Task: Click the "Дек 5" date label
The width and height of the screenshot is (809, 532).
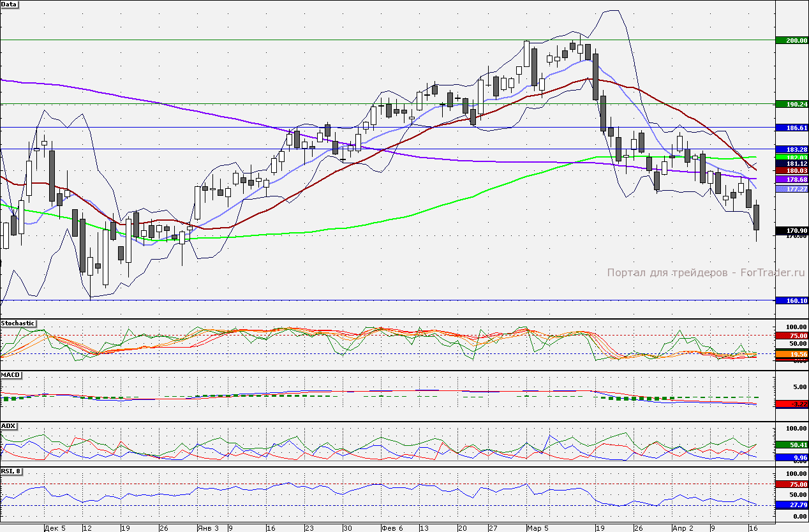Action: pyautogui.click(x=55, y=528)
